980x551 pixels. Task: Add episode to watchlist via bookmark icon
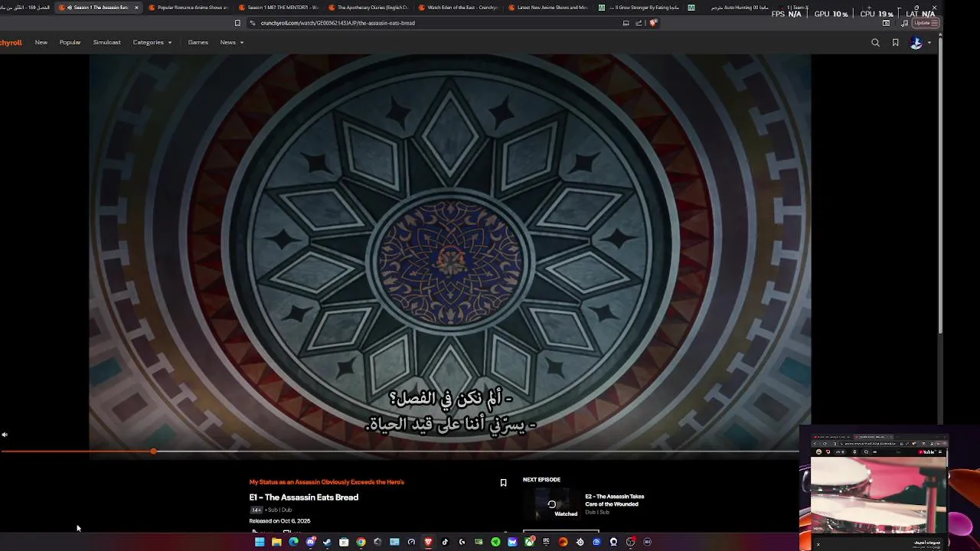(503, 483)
